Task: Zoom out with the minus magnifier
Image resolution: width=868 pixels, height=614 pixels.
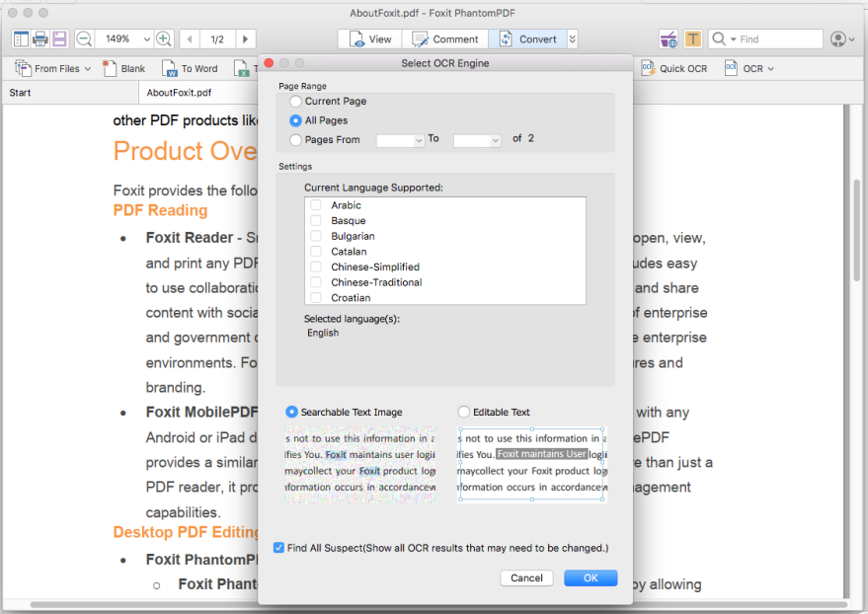Action: click(x=84, y=38)
